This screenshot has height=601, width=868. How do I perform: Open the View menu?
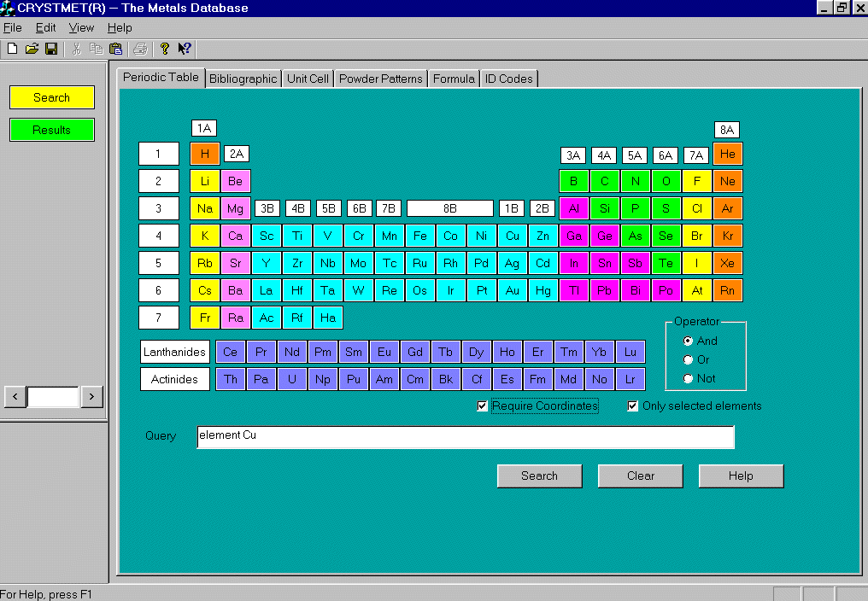pos(81,27)
